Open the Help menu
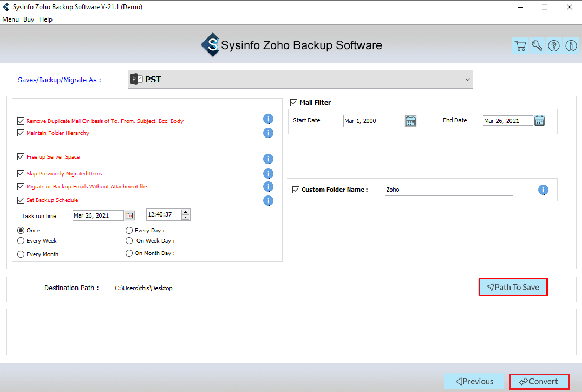Screen dimensions: 582x392 click(x=45, y=19)
